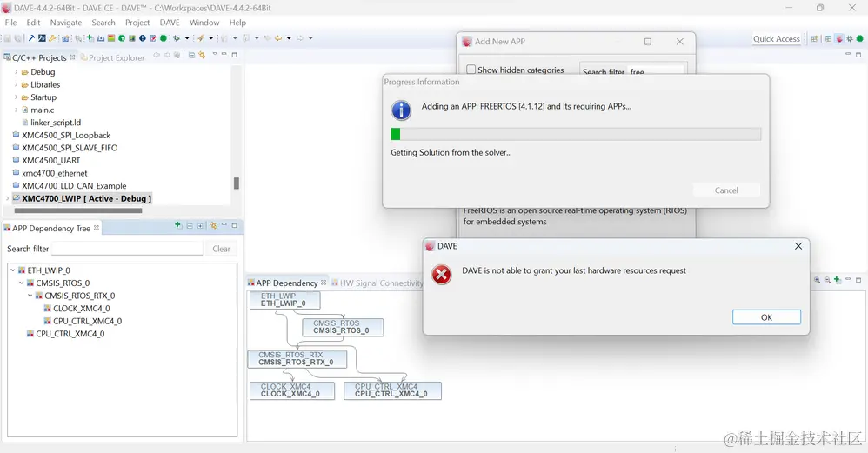Open the Navigate menu
Viewport: 868px width, 453px height.
(x=66, y=23)
